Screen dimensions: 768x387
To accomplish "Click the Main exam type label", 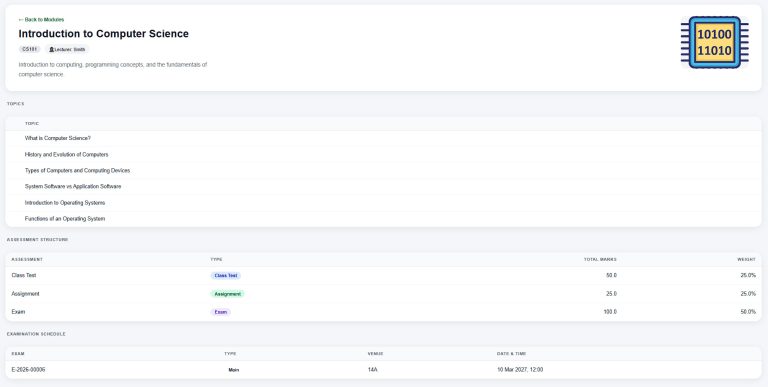I will point(234,370).
